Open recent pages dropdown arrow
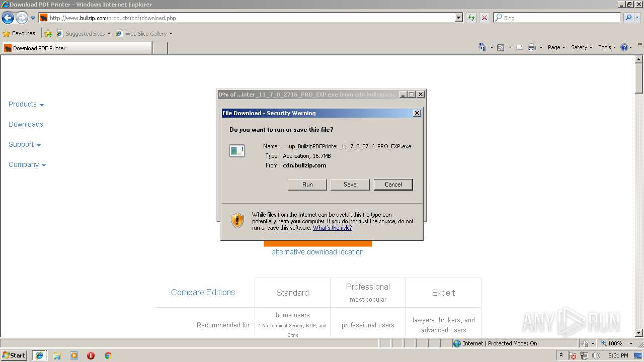The height and width of the screenshot is (362, 644). [x=33, y=18]
